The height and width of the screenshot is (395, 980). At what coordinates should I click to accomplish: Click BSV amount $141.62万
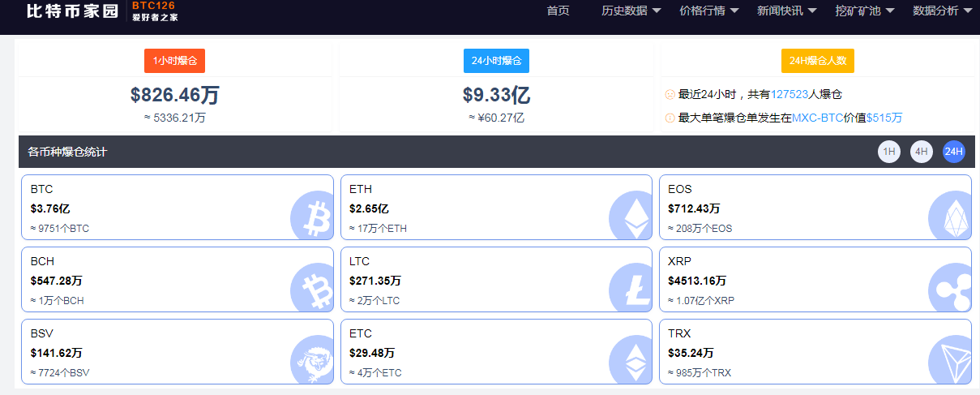pyautogui.click(x=56, y=353)
